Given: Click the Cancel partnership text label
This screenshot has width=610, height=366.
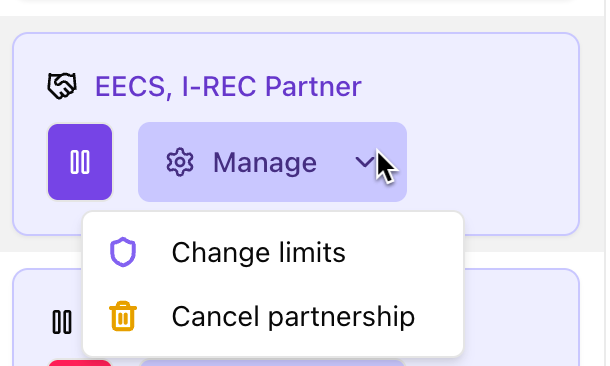Looking at the screenshot, I should 293,317.
